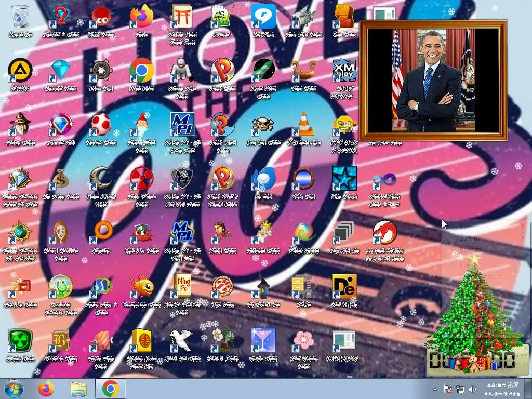Open the Cosmic Bugs gear icon
532x399 pixels.
tap(101, 71)
